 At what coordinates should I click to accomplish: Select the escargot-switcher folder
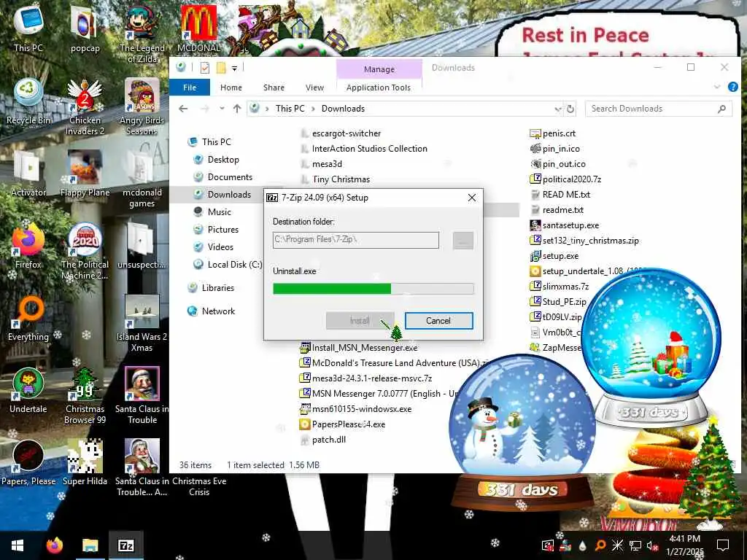click(347, 133)
